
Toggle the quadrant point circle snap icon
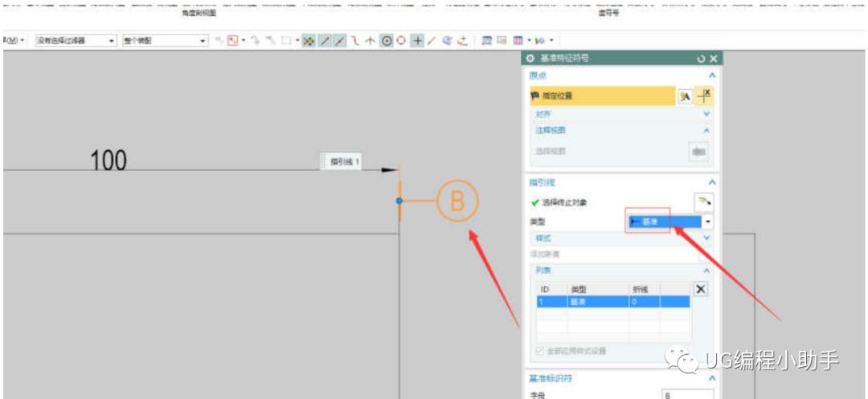pos(401,41)
